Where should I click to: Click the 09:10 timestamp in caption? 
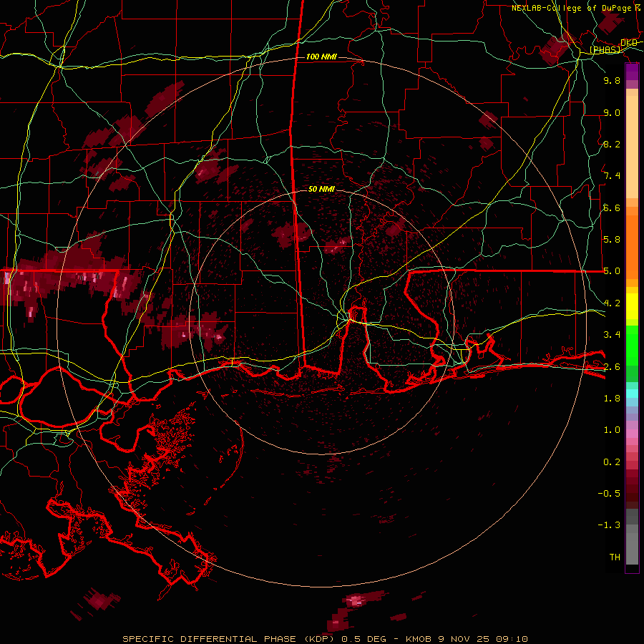click(x=512, y=639)
